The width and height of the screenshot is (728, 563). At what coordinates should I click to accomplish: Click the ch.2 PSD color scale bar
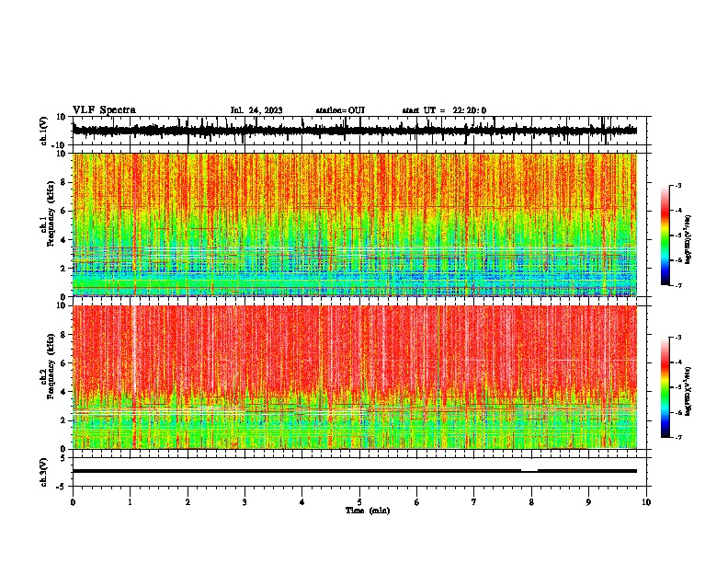[665, 387]
